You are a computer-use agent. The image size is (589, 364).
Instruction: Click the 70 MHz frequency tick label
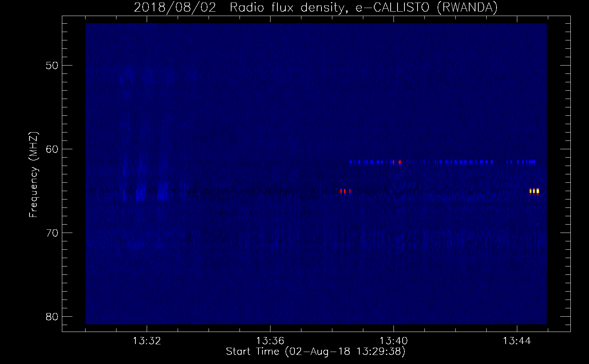[x=52, y=233]
